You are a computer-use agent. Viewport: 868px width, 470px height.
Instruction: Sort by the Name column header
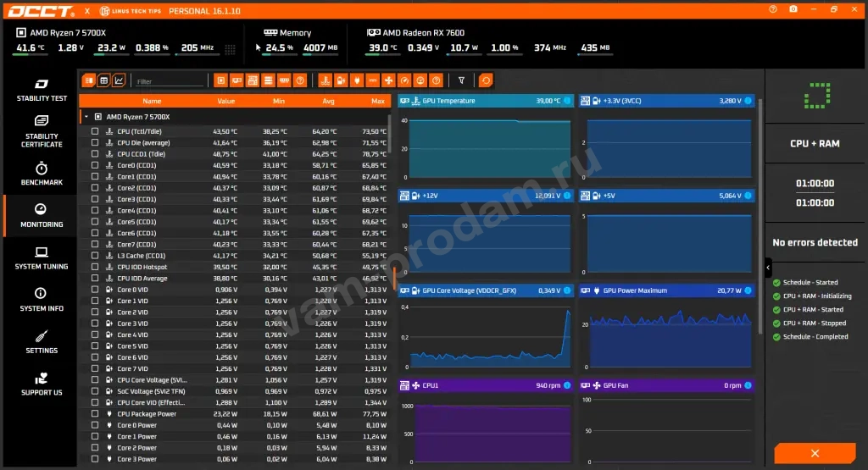pos(152,101)
